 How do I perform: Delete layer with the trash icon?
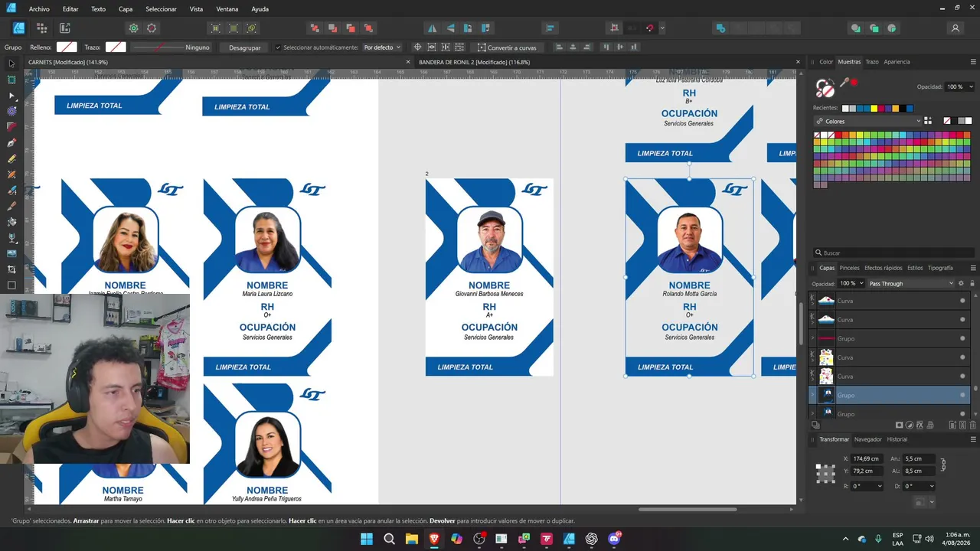[x=973, y=425]
